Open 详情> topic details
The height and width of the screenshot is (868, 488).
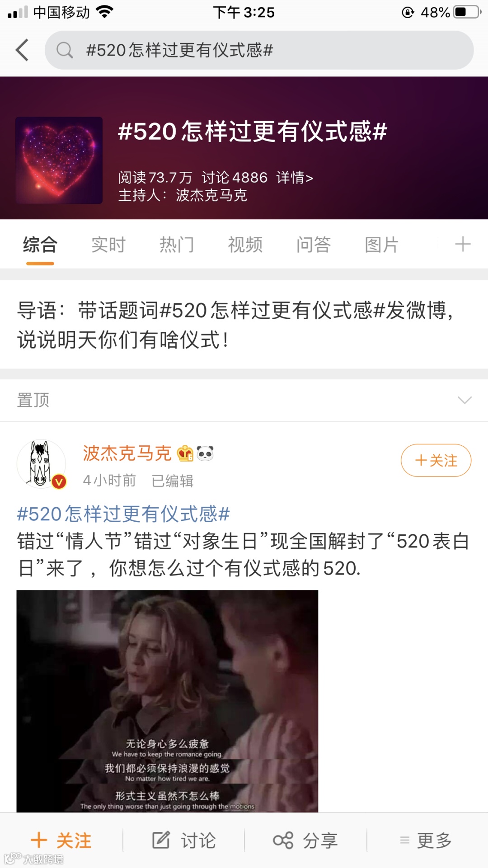point(295,177)
